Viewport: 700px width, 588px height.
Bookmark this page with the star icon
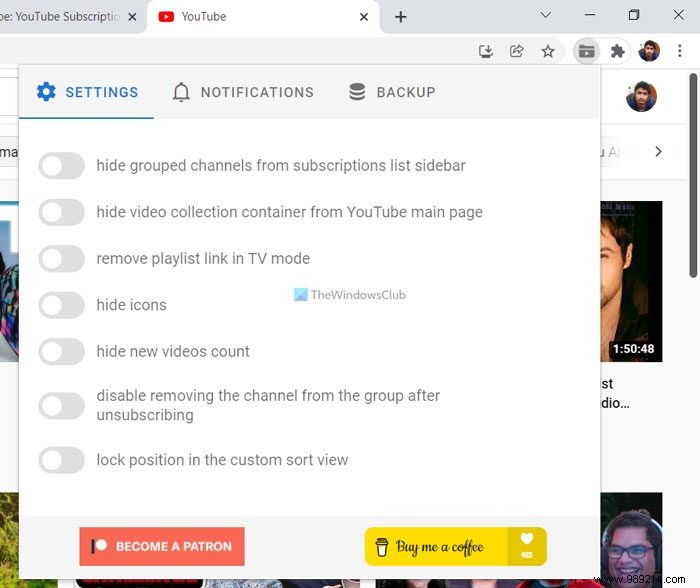click(x=548, y=51)
